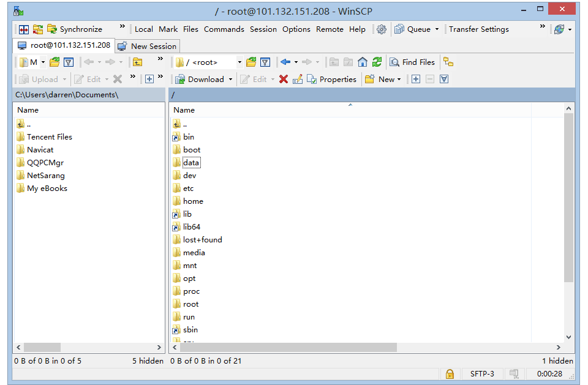Select the My eBooks local folder
The height and width of the screenshot is (385, 588).
coord(47,188)
